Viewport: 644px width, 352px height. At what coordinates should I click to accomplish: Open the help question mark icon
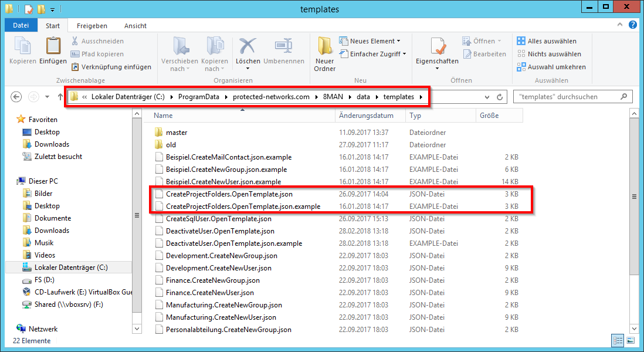tap(633, 25)
